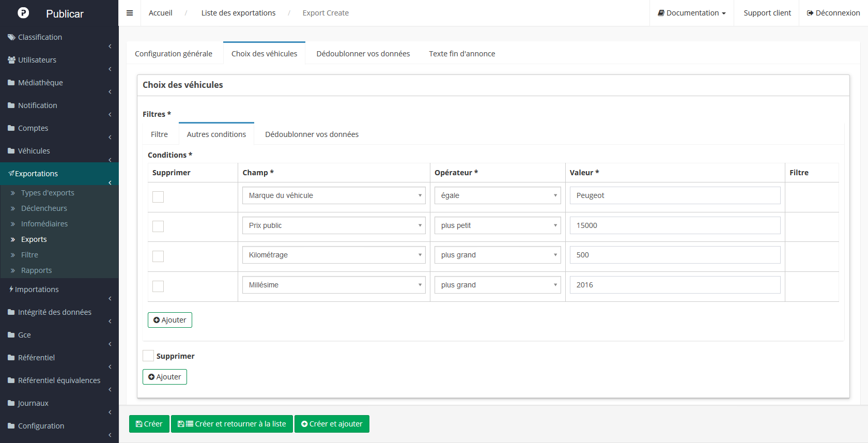Screen dimensions: 868x443
Task: Select the Choix des véhicules tab
Action: (x=265, y=54)
